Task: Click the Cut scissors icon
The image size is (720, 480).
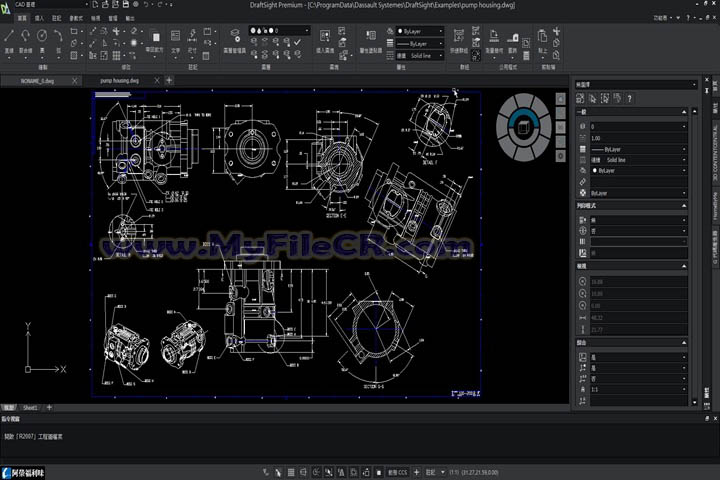Action: point(557,31)
